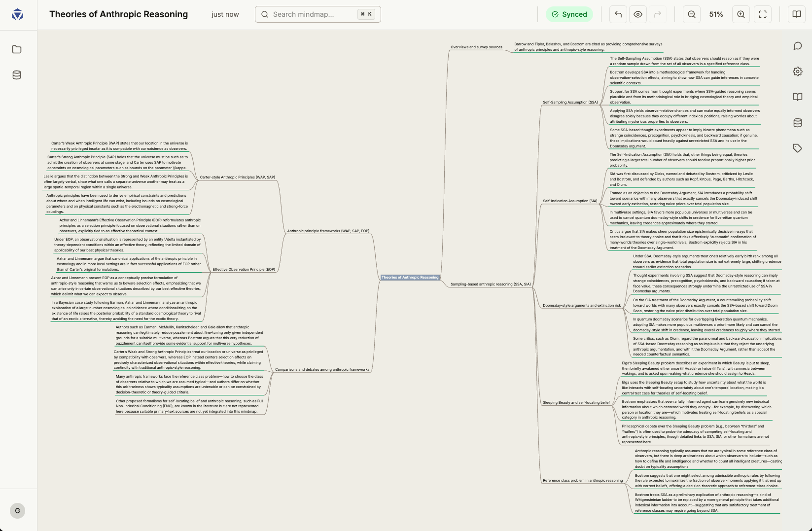Viewport: 812px width, 531px height.
Task: Click leaf 'In quantum doomsday scenarios for overlapping Everettian'
Action: tap(707, 325)
